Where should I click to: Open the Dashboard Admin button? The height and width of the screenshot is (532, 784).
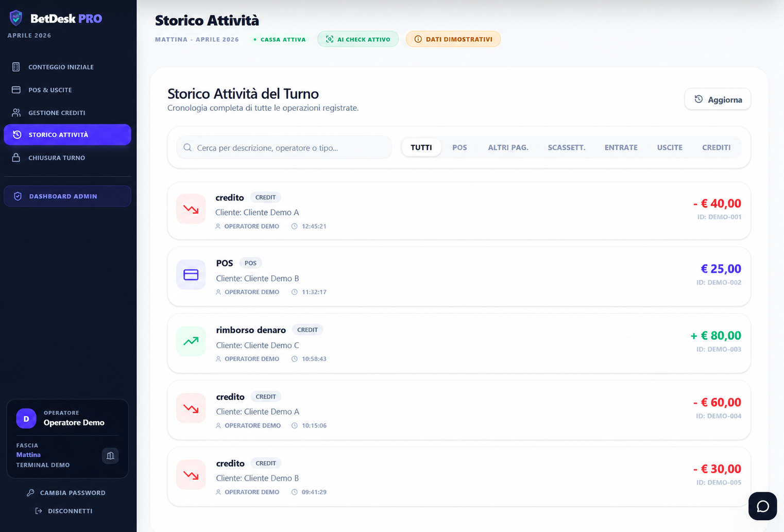tap(67, 196)
